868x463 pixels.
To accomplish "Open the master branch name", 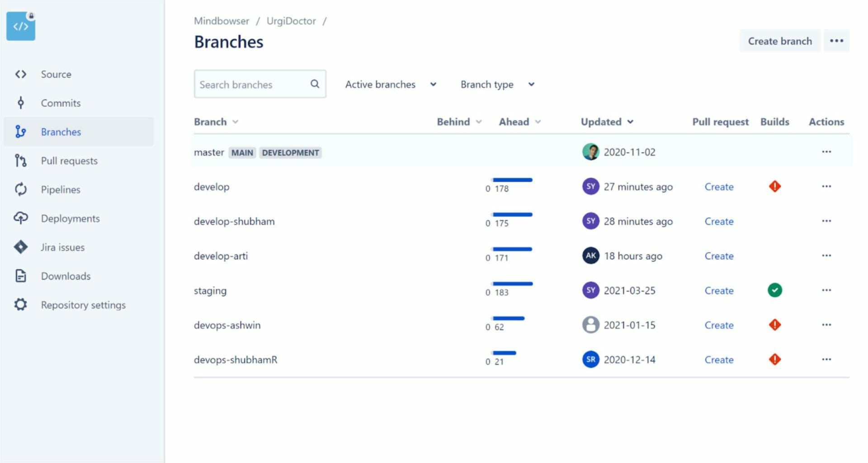I will pyautogui.click(x=209, y=152).
